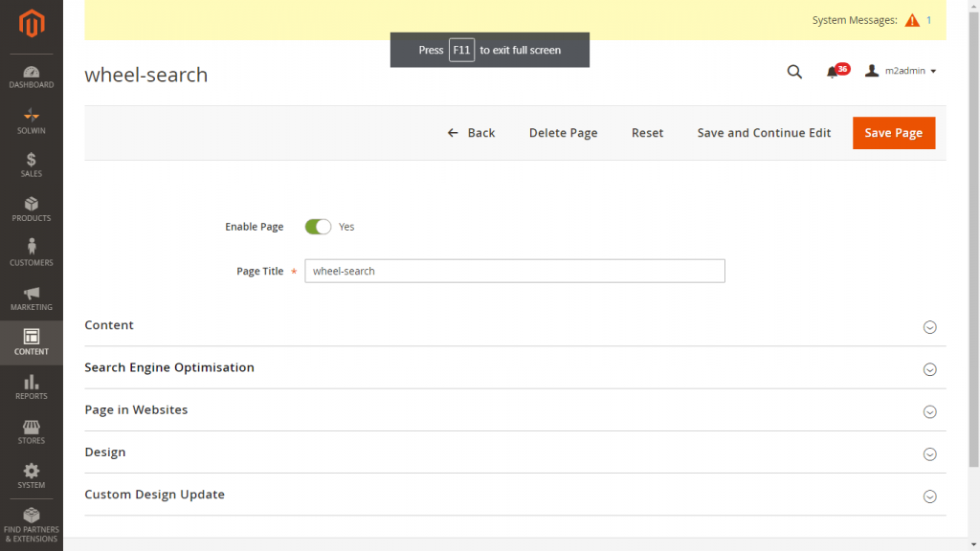Click the system messages warning icon
Viewport: 980px width, 551px height.
(x=912, y=20)
